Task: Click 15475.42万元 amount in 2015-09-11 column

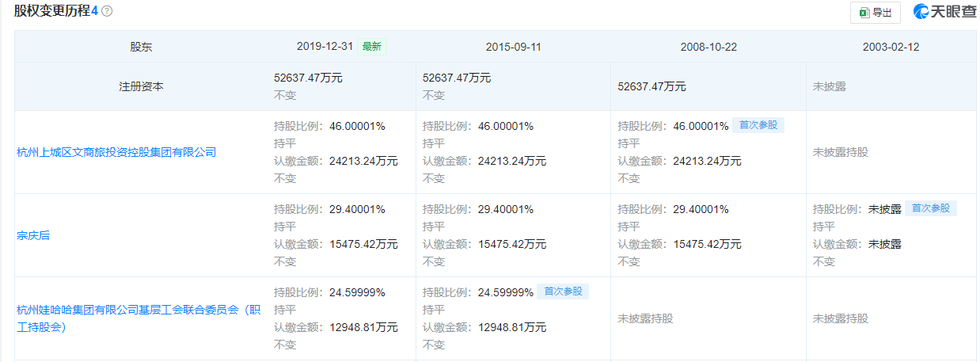Action: click(512, 245)
